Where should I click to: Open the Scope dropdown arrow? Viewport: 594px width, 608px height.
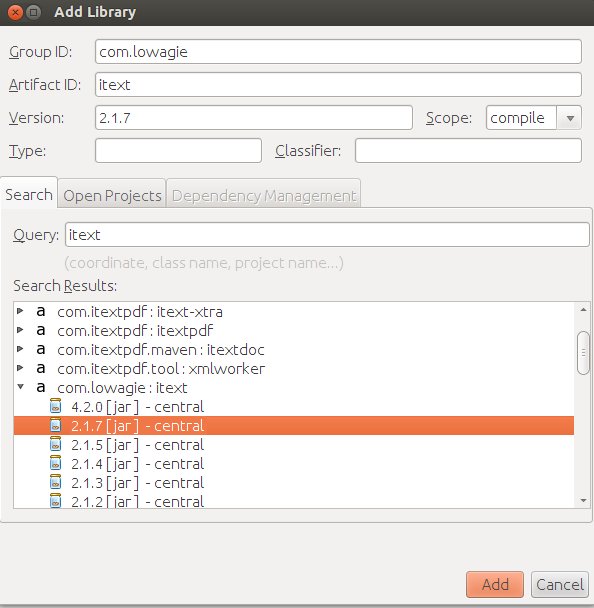pyautogui.click(x=570, y=117)
